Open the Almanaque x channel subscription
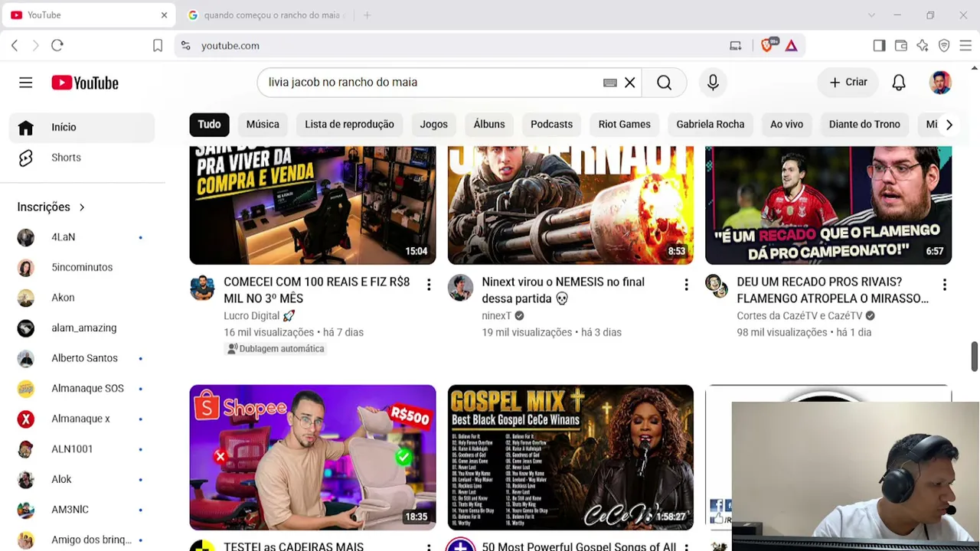The image size is (980, 551). (x=82, y=419)
